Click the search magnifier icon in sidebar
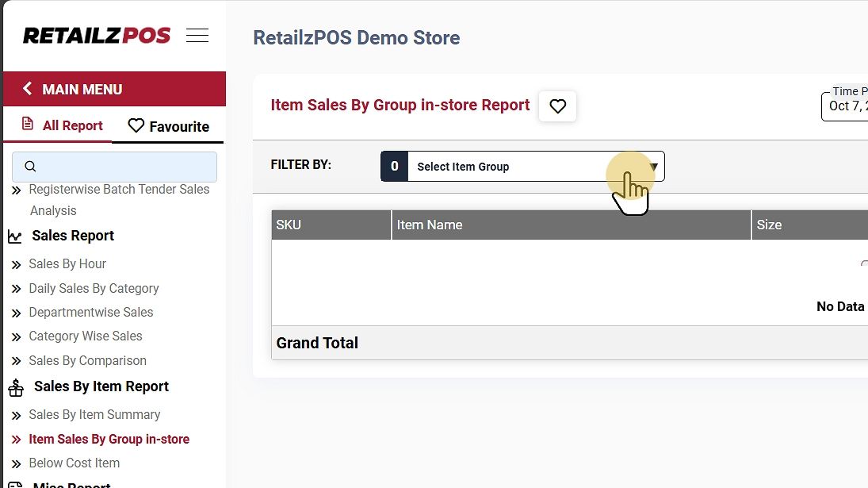Screen dimensions: 868x488 31,167
